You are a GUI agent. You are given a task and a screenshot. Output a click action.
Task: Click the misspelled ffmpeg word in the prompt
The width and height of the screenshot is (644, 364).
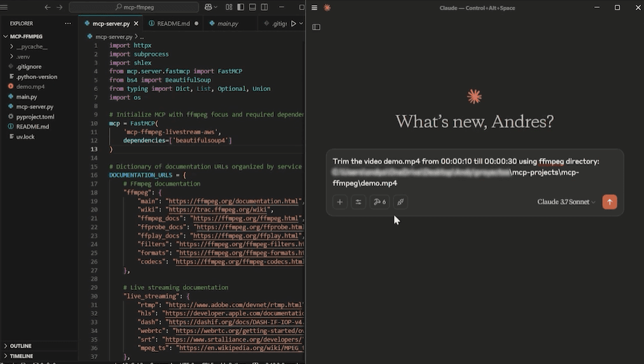(551, 162)
